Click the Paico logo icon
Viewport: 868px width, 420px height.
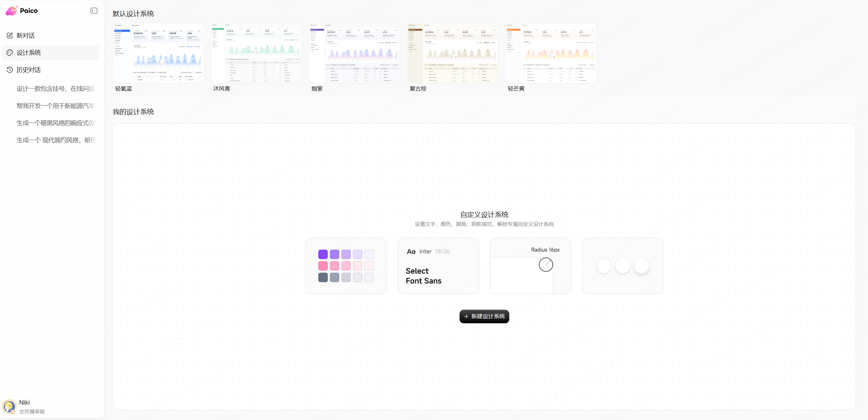[x=11, y=11]
